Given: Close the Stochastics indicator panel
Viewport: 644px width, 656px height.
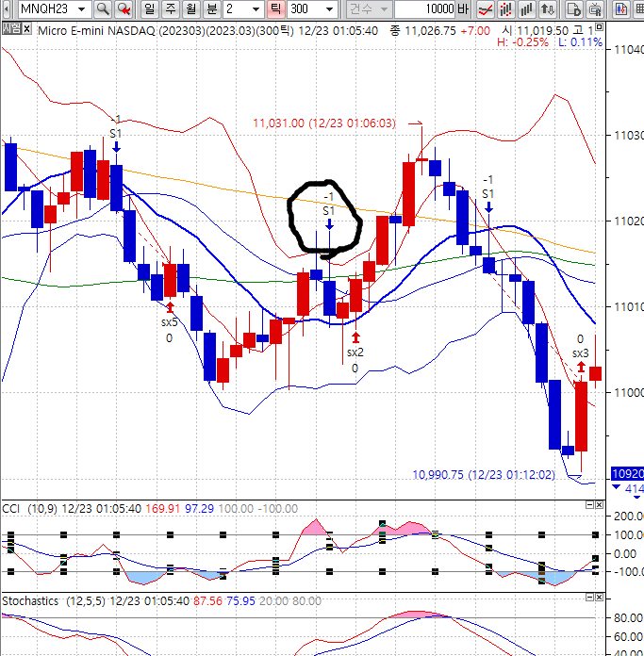Looking at the screenshot, I should coord(600,599).
